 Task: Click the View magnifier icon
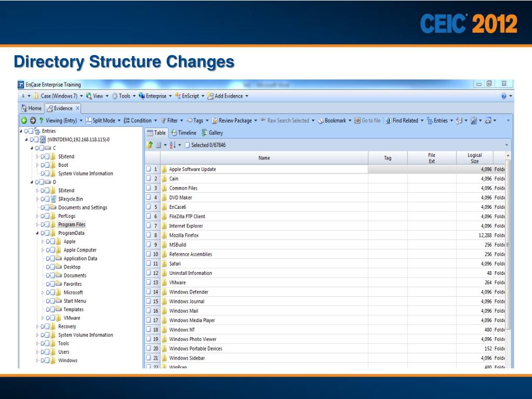tap(89, 96)
